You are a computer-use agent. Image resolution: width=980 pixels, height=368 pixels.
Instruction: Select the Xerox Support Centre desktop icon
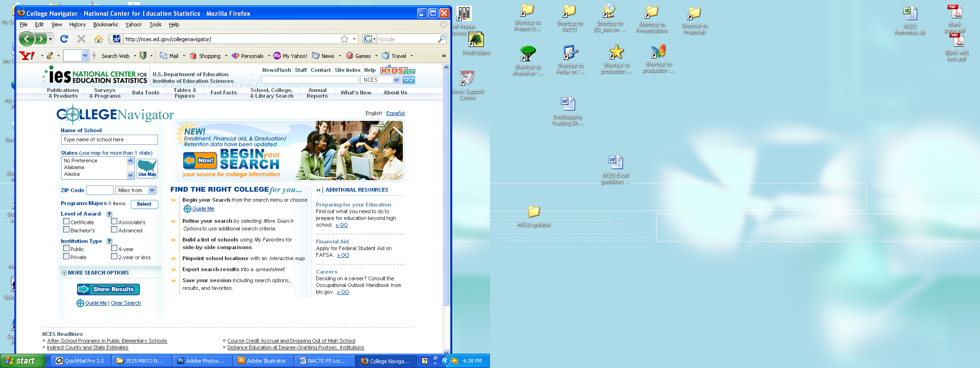click(467, 85)
